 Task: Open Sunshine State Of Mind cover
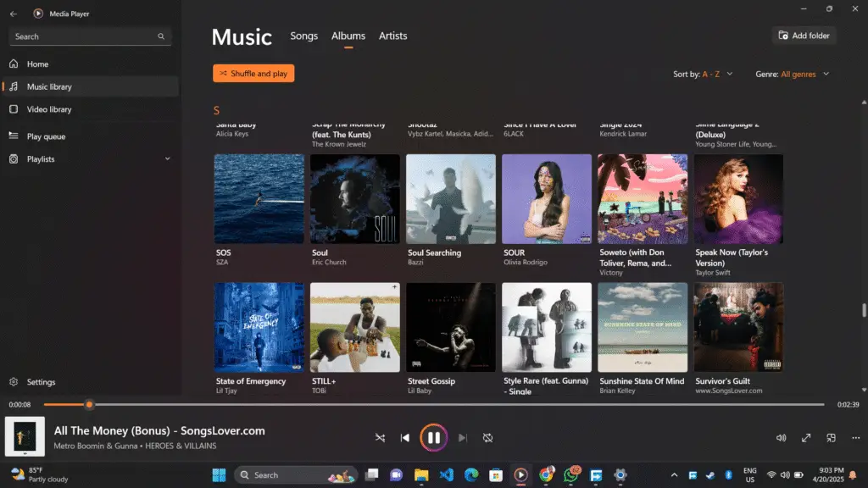point(643,328)
